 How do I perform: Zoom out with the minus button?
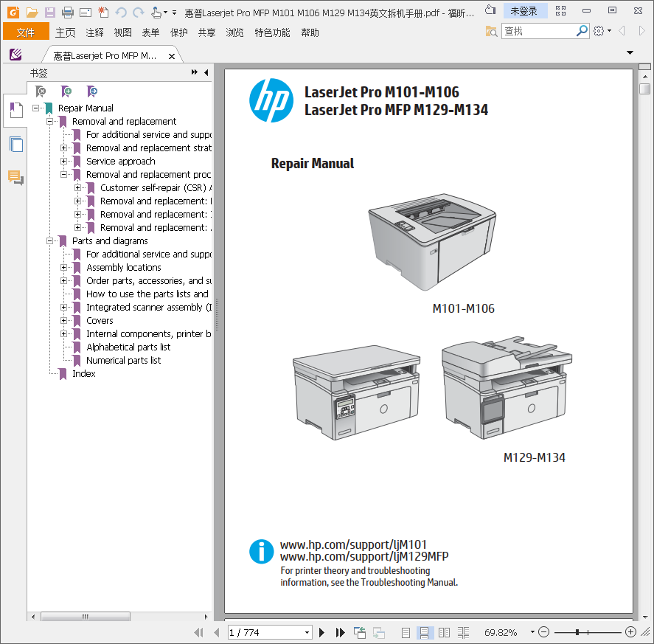[x=543, y=632]
